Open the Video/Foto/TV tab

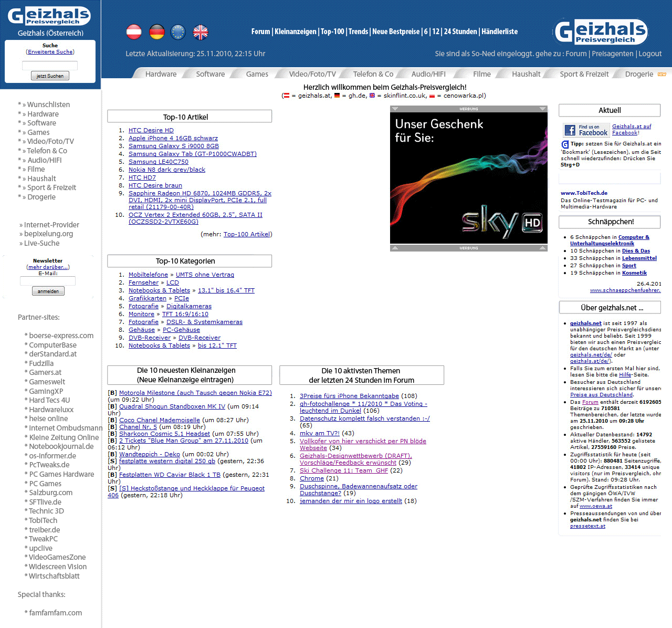pos(312,74)
